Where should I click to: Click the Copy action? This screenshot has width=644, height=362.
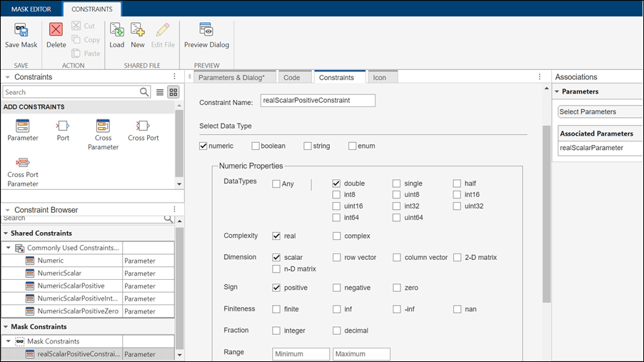pyautogui.click(x=86, y=39)
